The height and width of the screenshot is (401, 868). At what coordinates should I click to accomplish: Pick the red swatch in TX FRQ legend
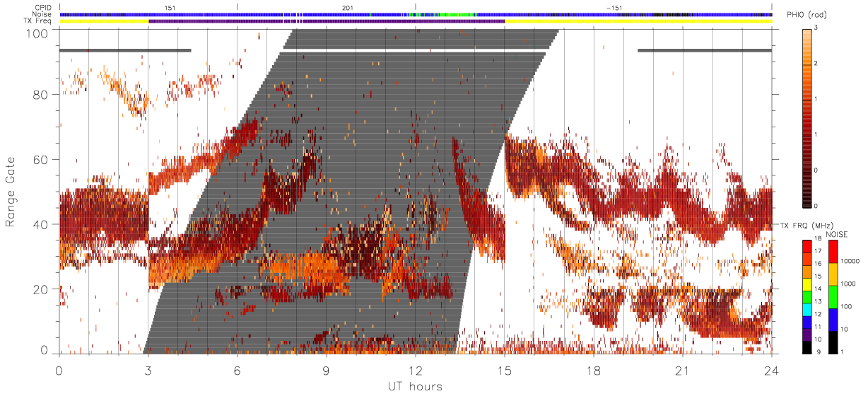pos(807,246)
